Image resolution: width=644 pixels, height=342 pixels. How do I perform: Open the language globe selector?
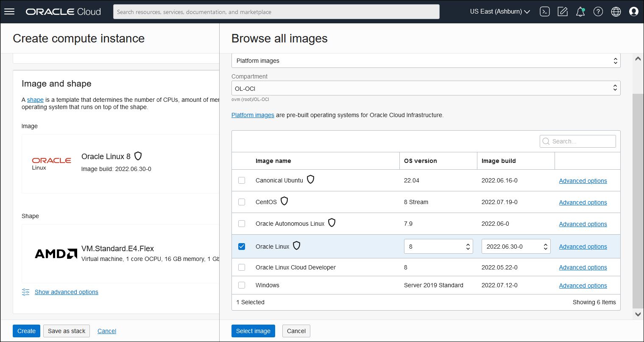(616, 11)
